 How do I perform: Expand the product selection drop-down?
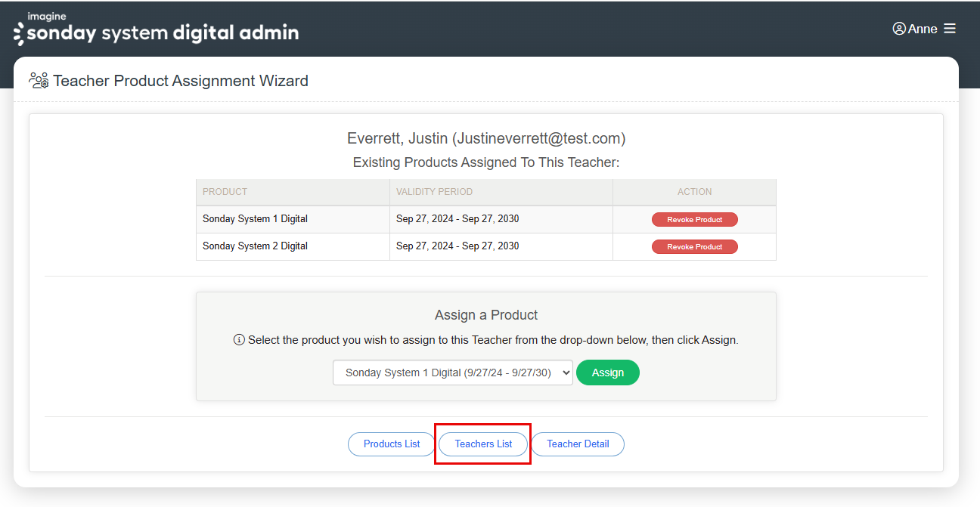(x=452, y=373)
